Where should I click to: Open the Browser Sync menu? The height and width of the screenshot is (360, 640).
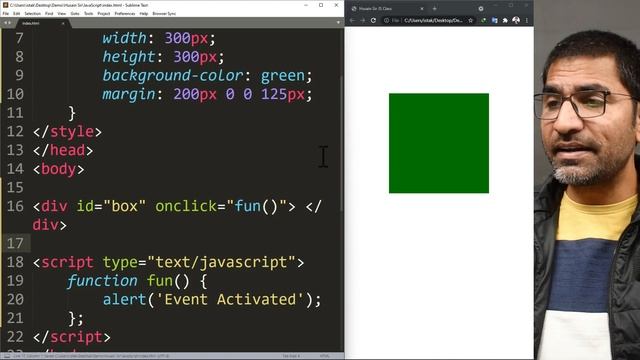164,13
